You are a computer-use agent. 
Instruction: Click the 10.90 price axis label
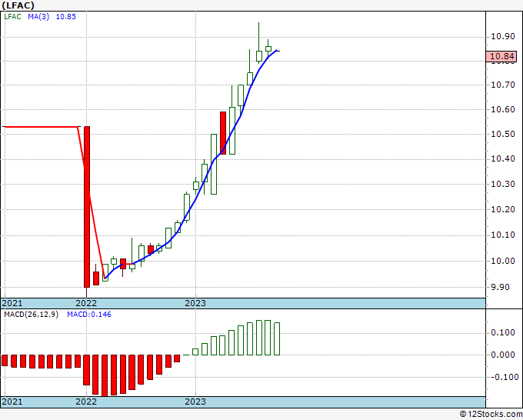click(503, 36)
